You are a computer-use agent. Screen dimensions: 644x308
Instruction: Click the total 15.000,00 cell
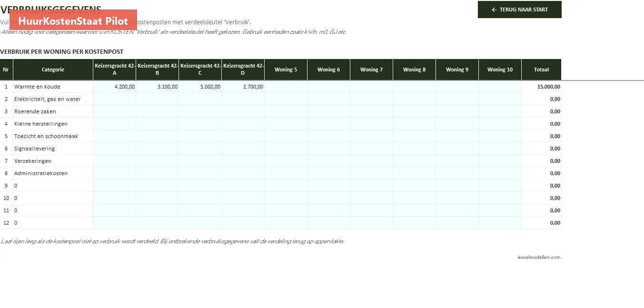542,87
